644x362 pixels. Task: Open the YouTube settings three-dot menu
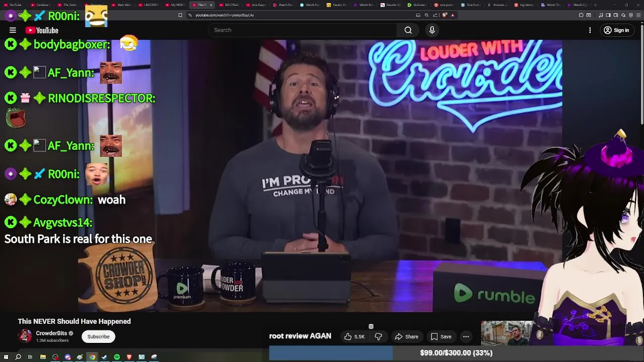[590, 30]
